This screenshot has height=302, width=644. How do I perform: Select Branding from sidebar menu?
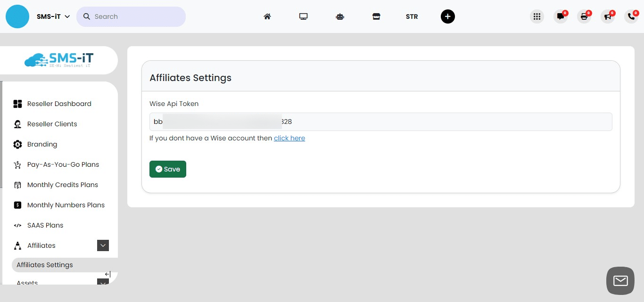(42, 144)
